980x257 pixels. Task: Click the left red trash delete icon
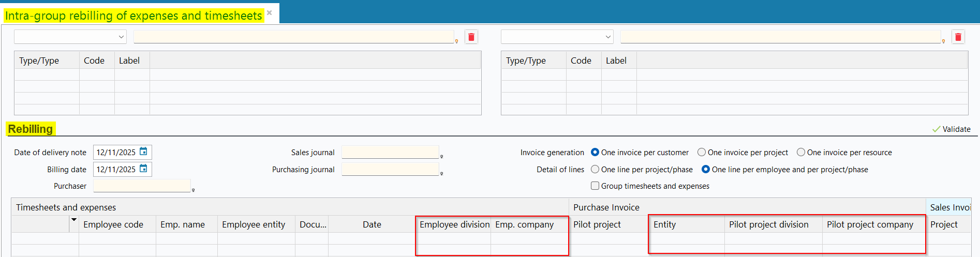(471, 37)
